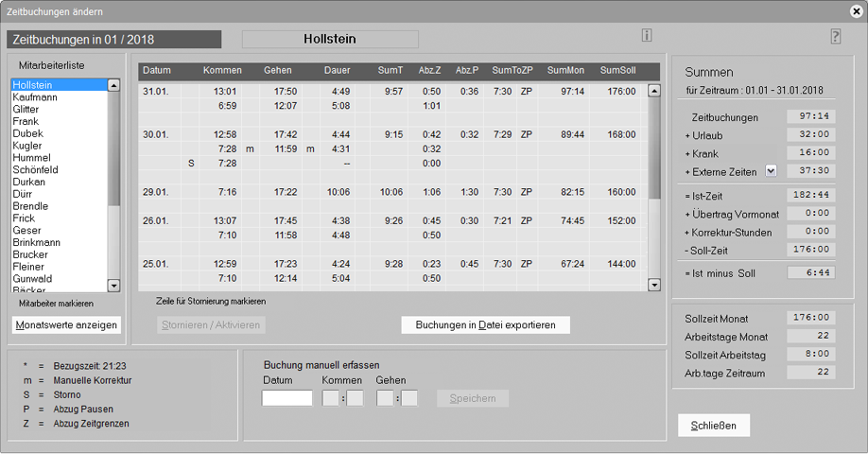Select employee Kugler in the list
Viewport: 868px width, 454px height.
pyautogui.click(x=59, y=146)
